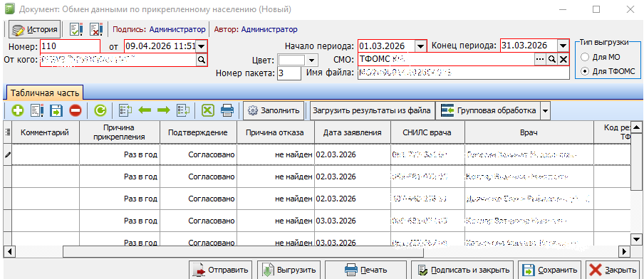Click the magnifier icon in the СМО field

pyautogui.click(x=552, y=60)
